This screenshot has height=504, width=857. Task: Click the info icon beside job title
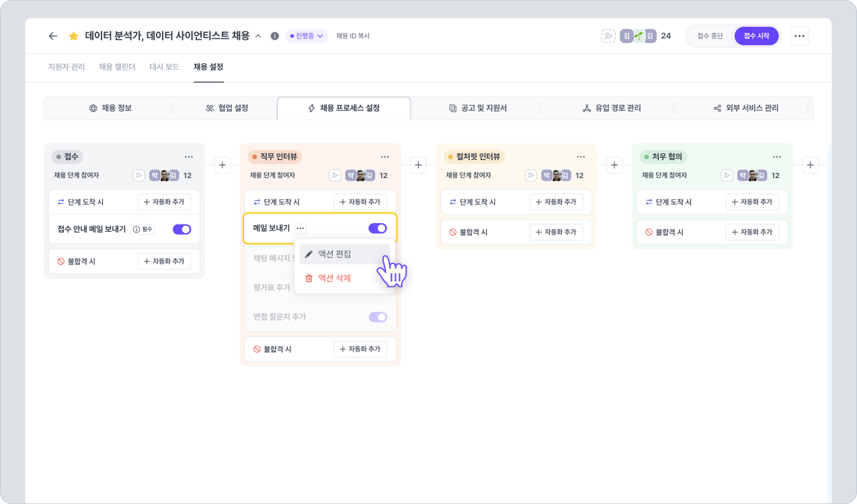click(274, 36)
